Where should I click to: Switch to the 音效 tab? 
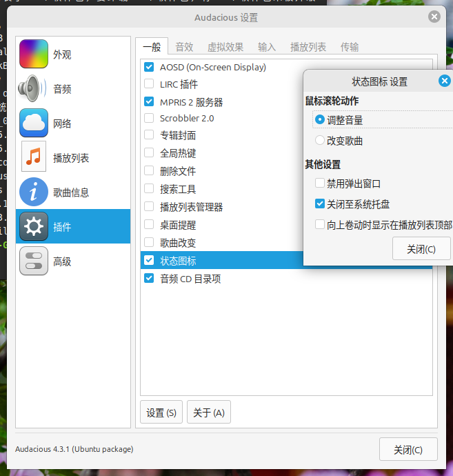(184, 47)
